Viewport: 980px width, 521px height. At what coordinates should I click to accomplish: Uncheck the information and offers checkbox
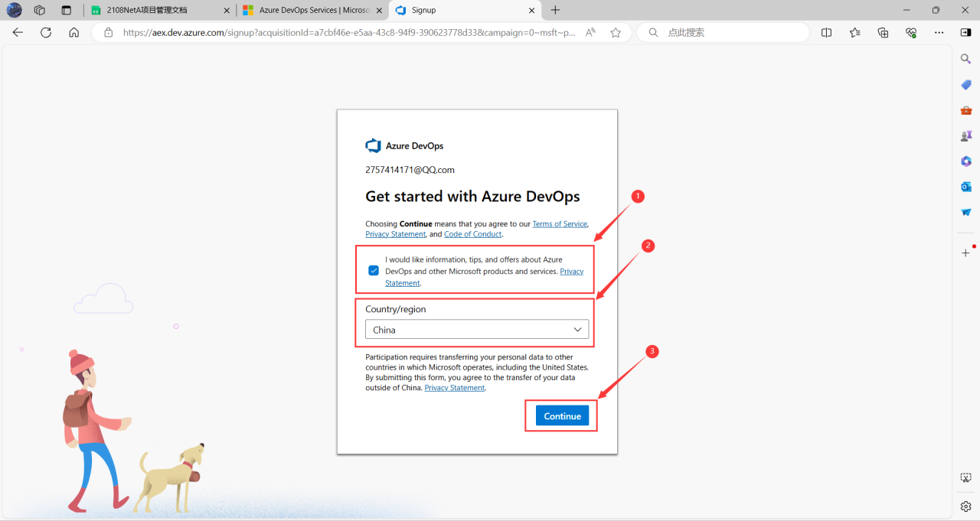pos(374,271)
